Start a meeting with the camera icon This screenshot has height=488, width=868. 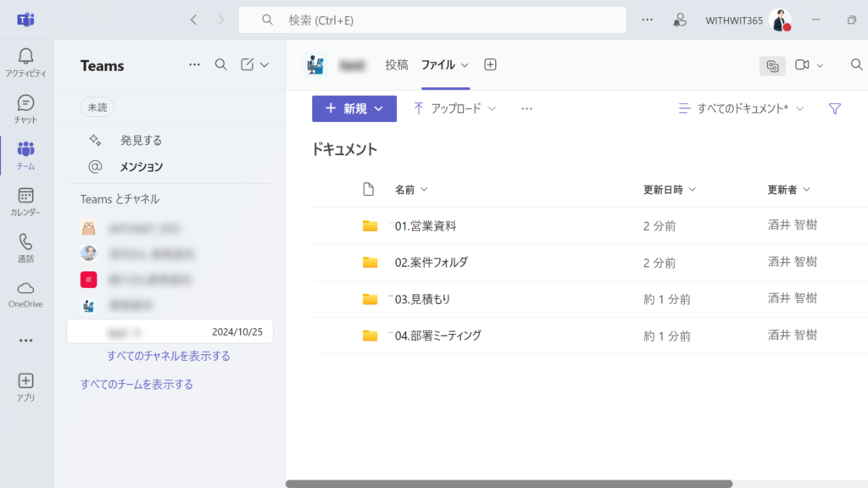pos(804,64)
